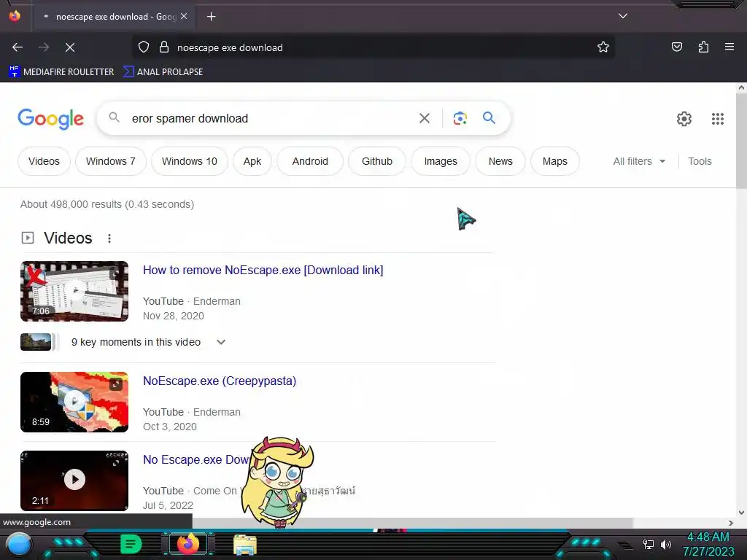747x560 pixels.
Task: Select the Videos filter chip
Action: click(44, 161)
